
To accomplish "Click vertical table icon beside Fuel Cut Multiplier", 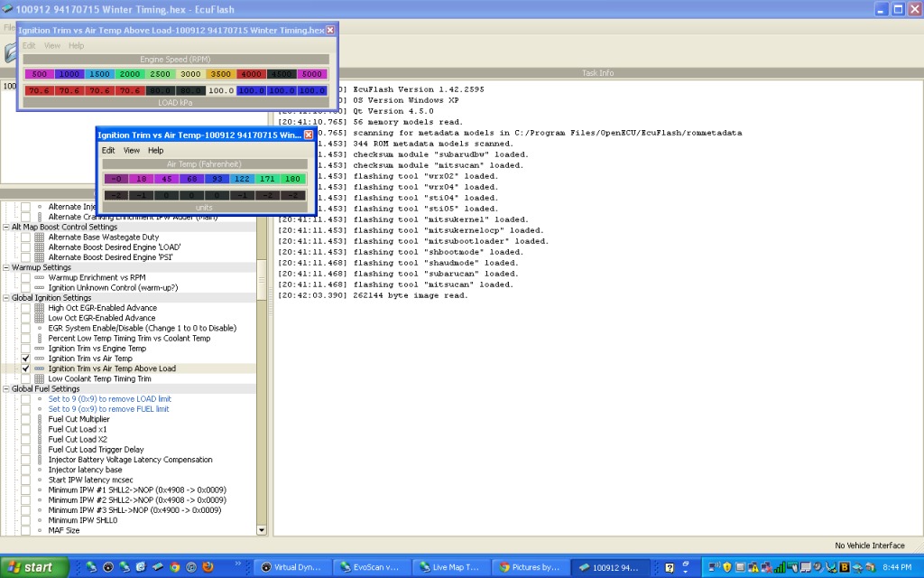I will (40, 419).
